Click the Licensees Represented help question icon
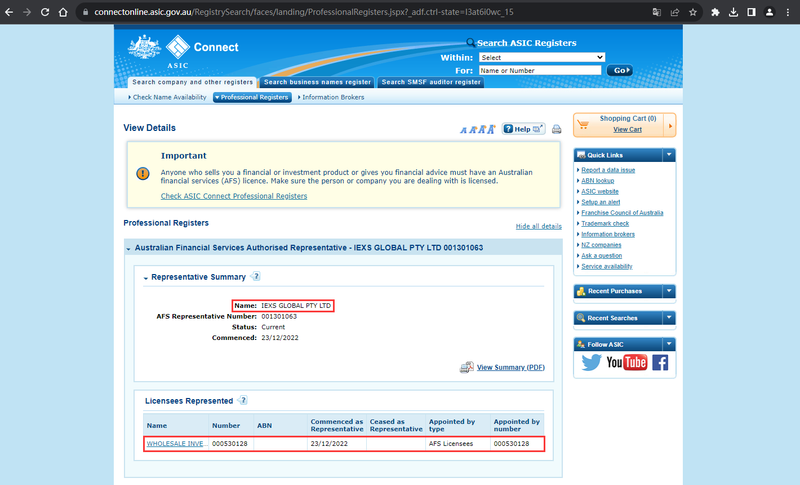Image resolution: width=800 pixels, height=485 pixels. pyautogui.click(x=243, y=400)
